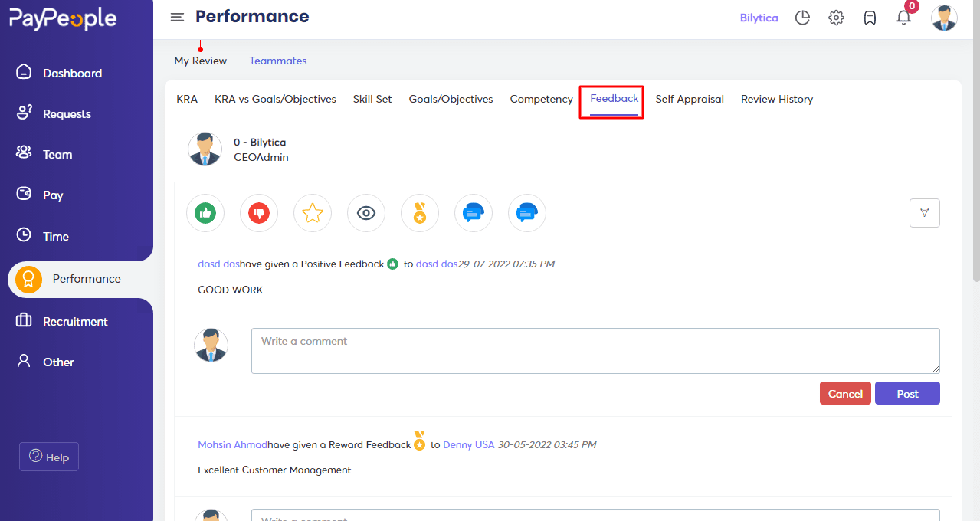
Task: Navigate to Pay in sidebar
Action: [x=53, y=195]
